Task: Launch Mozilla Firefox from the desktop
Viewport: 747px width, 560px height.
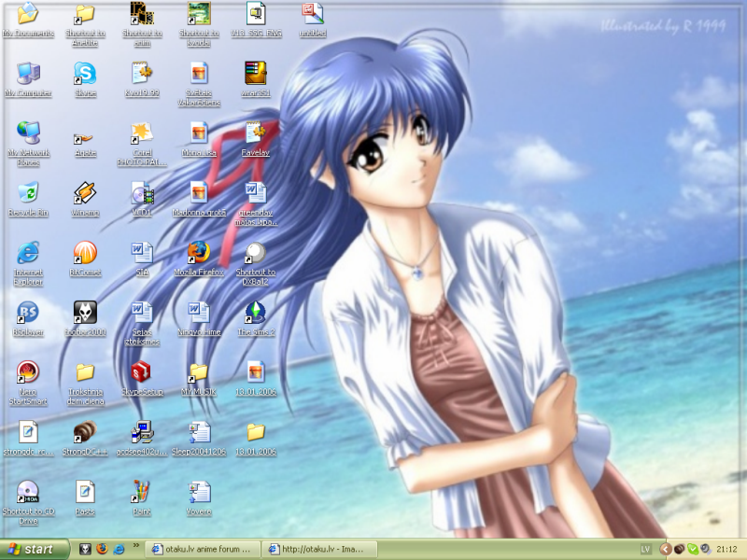Action: [x=199, y=259]
